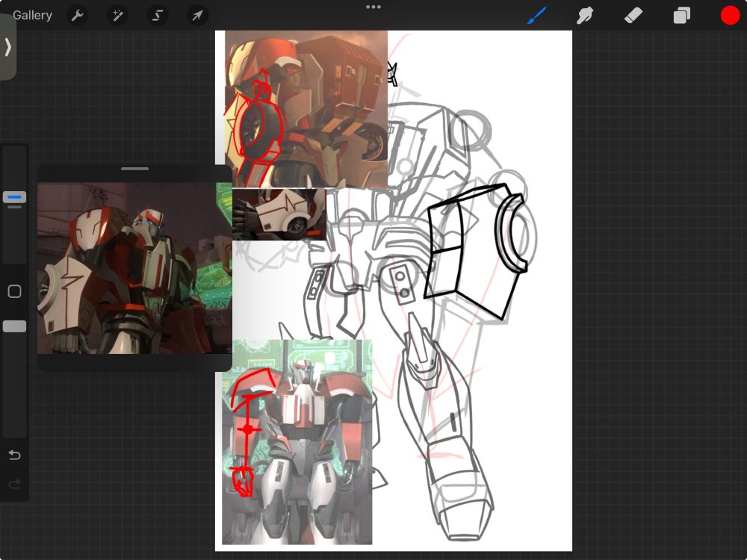Expand the side panel chevron tab
Image resolution: width=747 pixels, height=560 pixels.
(x=7, y=47)
